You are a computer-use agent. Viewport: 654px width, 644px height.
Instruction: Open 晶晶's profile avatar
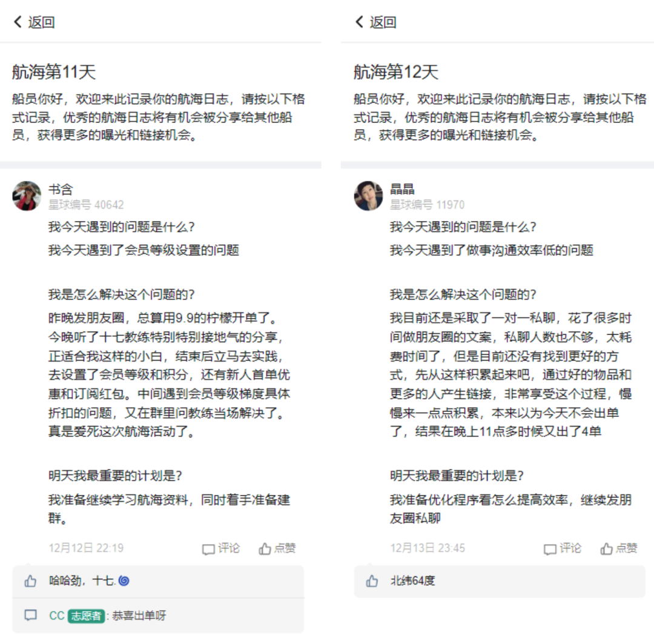[368, 196]
